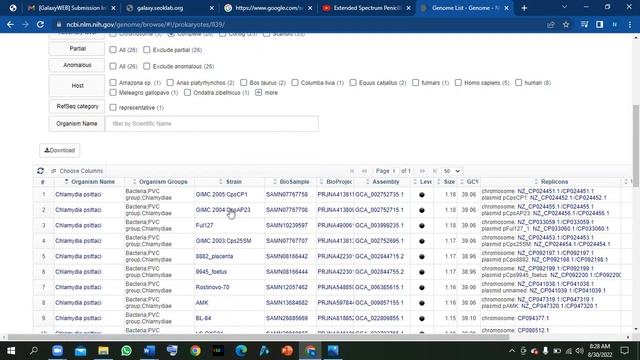Click strain 8882_placenta link
The height and width of the screenshot is (360, 640).
tap(214, 256)
